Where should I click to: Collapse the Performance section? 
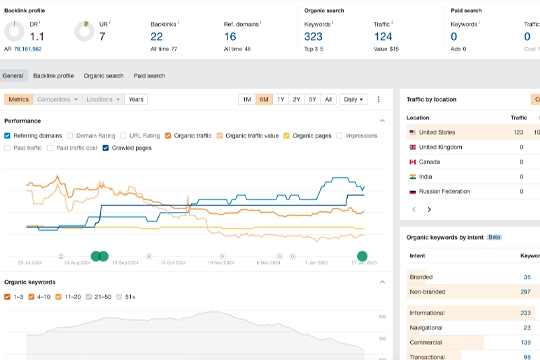pos(382,121)
